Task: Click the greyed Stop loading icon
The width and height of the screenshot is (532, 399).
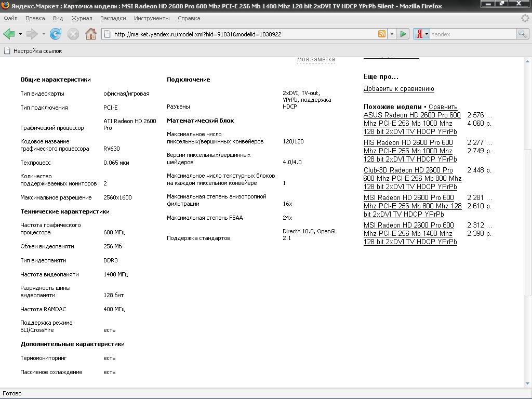Action: (x=73, y=34)
